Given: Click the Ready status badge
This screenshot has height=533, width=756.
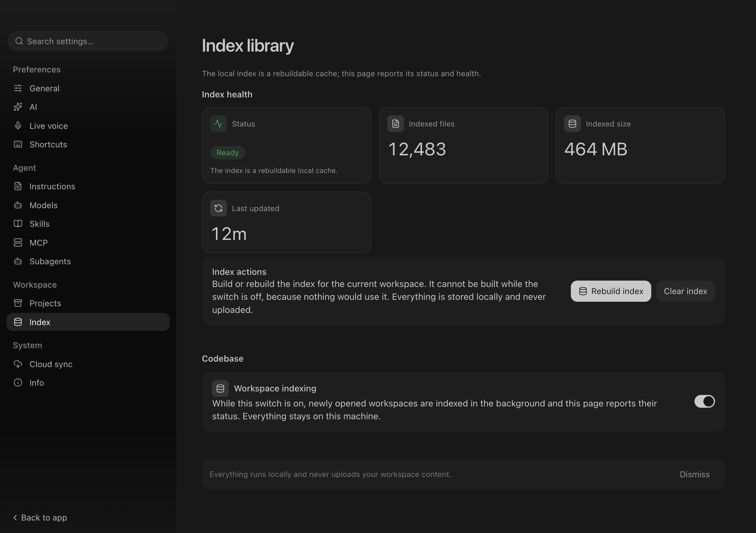Looking at the screenshot, I should click(x=227, y=153).
